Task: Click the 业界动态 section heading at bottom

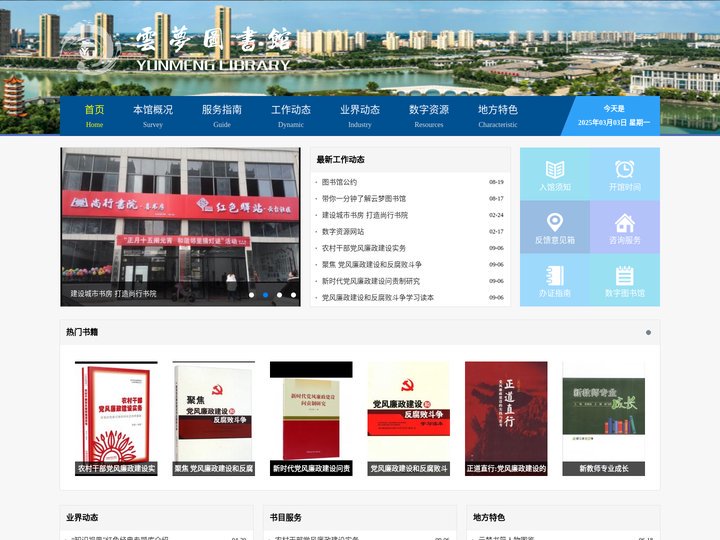Action: point(82,518)
